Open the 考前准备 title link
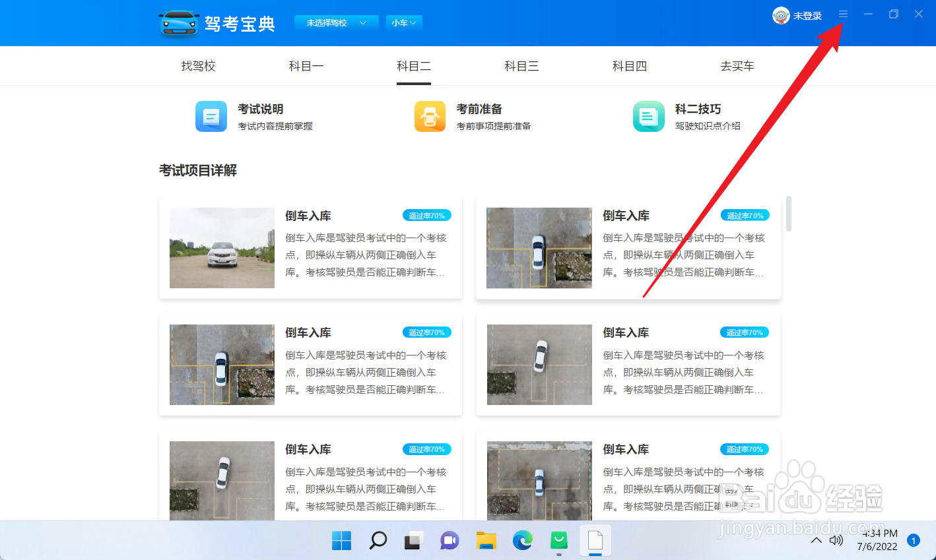 click(x=479, y=109)
